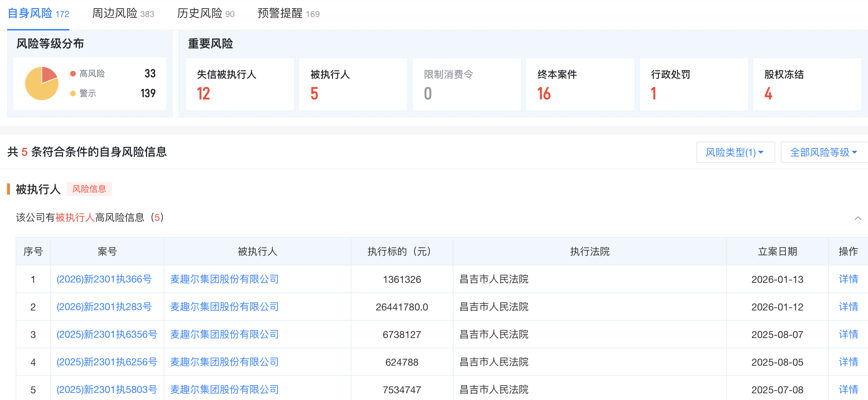Click the 限制消费令 card
This screenshot has width=868, height=400.
tap(467, 84)
